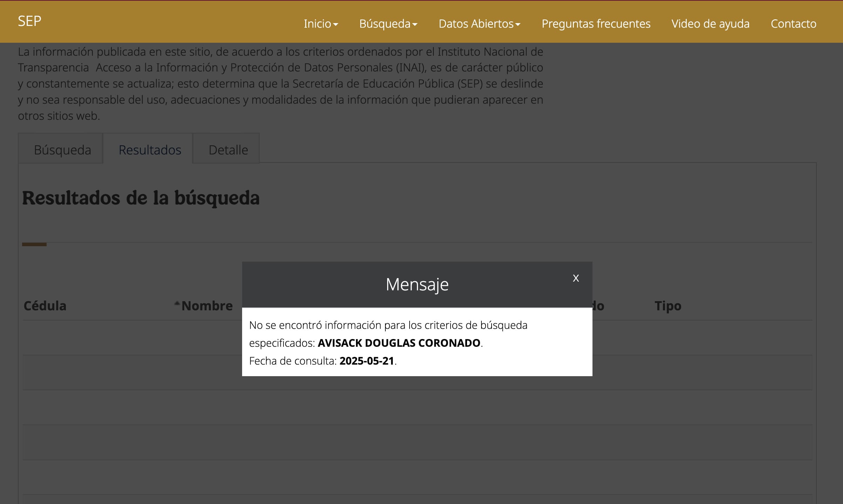The width and height of the screenshot is (843, 504).
Task: Click the Mensaje dialog title
Action: pos(417,284)
